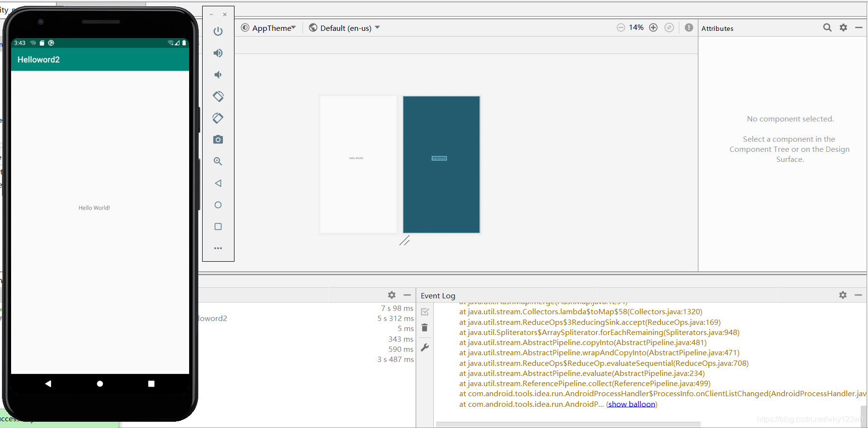This screenshot has height=428, width=868.
Task: Click the Helloword2 app title bar
Action: click(100, 59)
